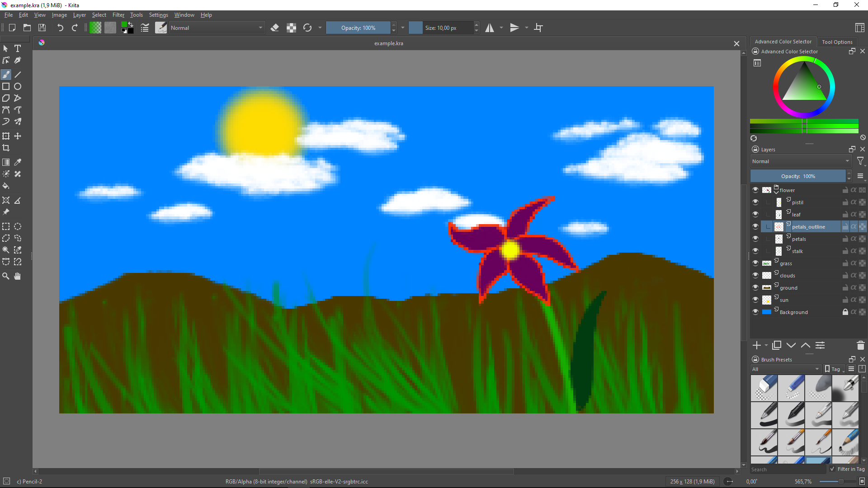Delete layer with trash icon
Image resolution: width=868 pixels, height=488 pixels.
tap(860, 345)
